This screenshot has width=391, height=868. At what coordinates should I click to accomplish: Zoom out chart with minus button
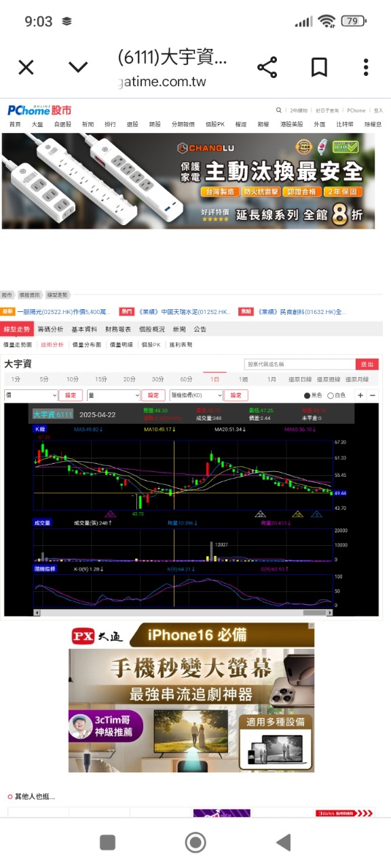click(x=373, y=395)
